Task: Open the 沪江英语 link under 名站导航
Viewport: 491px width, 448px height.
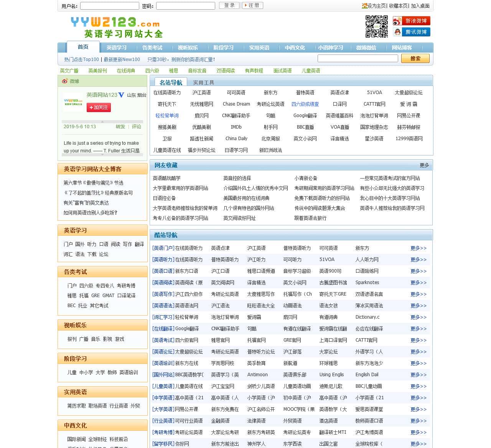Action: [x=202, y=93]
